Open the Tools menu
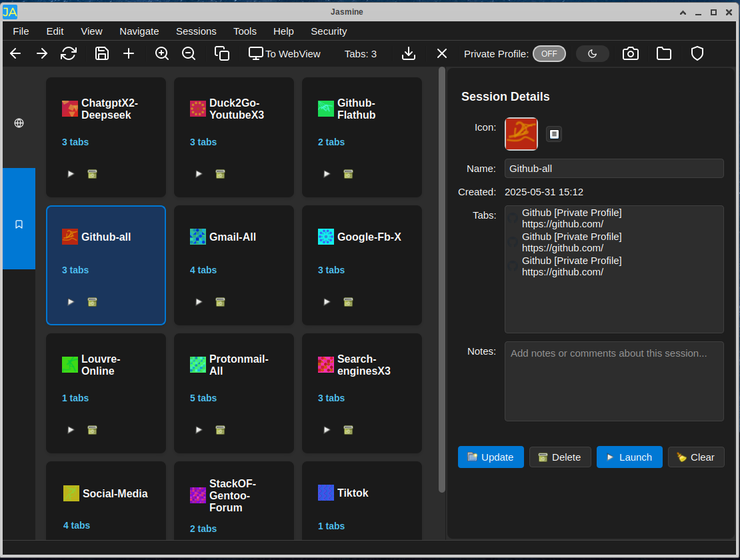Screen dimensions: 740x560 coord(245,31)
